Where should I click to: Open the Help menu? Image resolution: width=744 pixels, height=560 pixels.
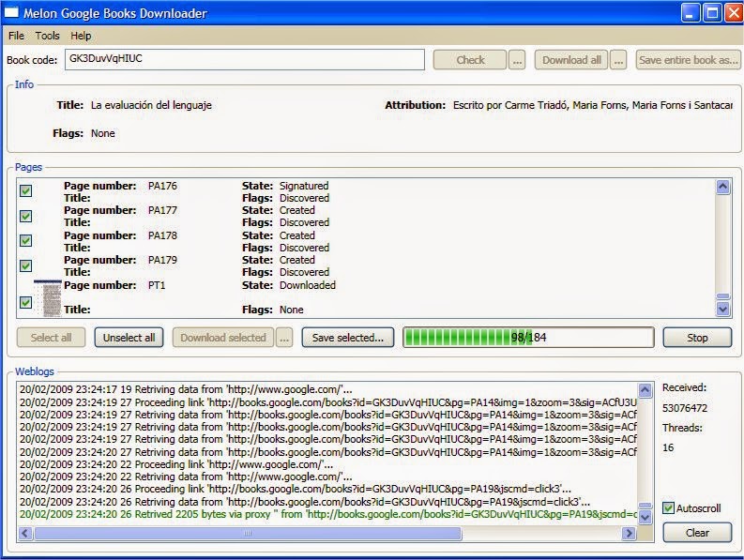click(81, 36)
